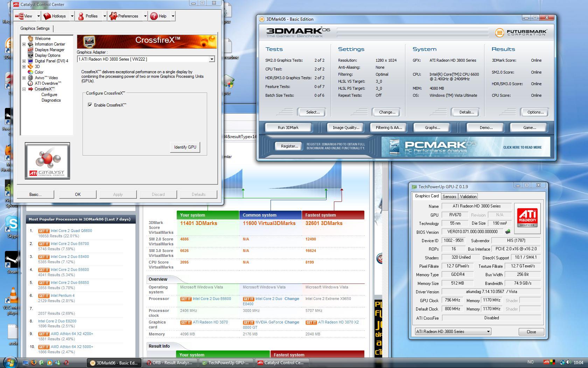Click the Information Center tree icon

(30, 44)
